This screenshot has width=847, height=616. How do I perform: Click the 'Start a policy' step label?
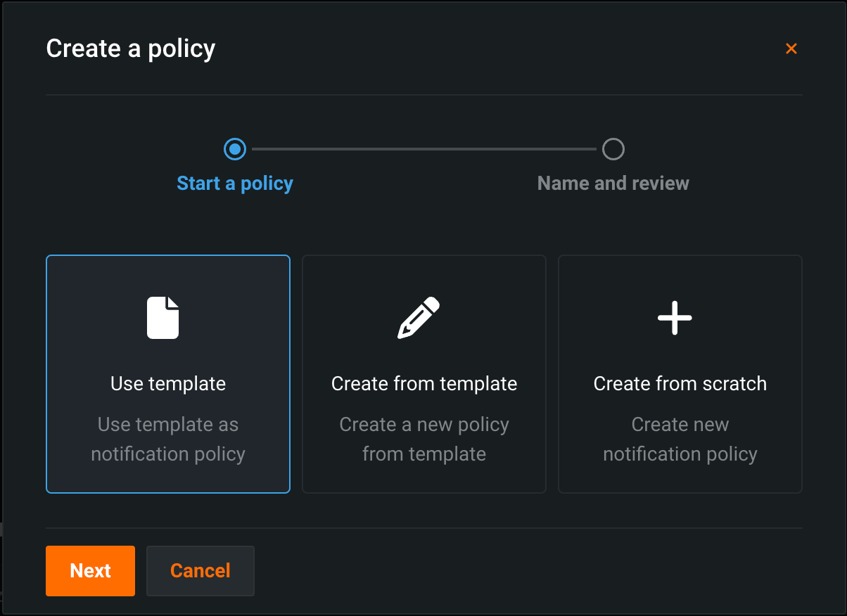235,184
